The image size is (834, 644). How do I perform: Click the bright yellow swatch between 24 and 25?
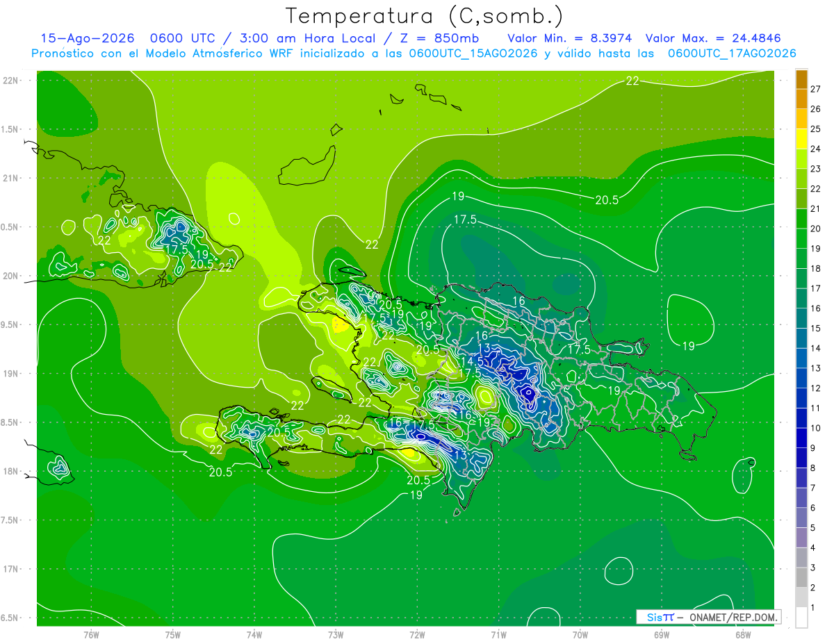tap(801, 138)
